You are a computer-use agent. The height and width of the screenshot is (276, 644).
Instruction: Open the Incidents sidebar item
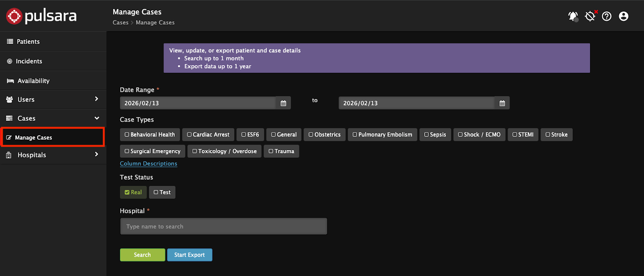point(29,61)
